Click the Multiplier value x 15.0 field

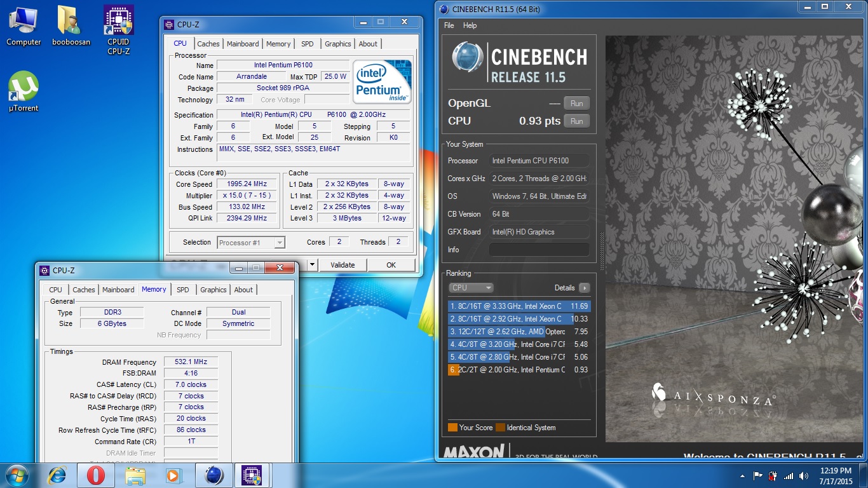point(247,196)
